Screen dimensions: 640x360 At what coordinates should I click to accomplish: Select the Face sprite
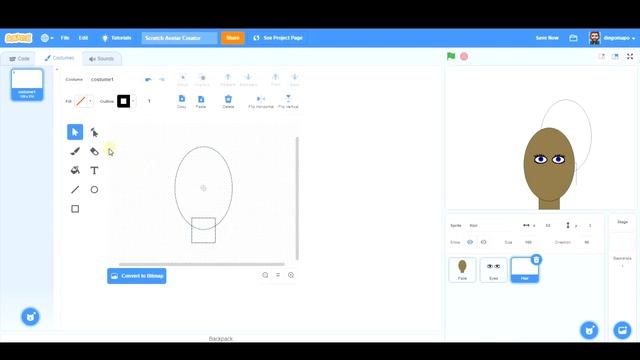[462, 270]
